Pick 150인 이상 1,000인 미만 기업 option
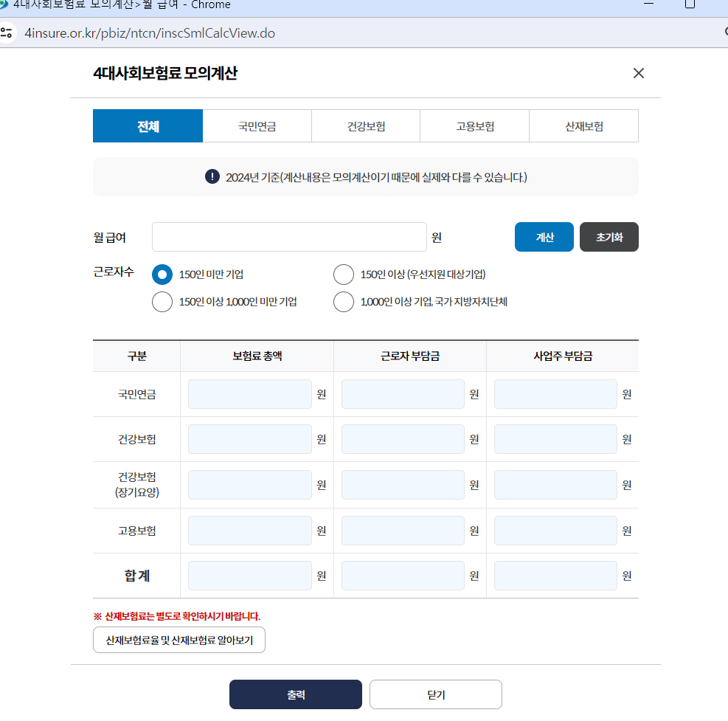The height and width of the screenshot is (721, 728). click(x=162, y=302)
